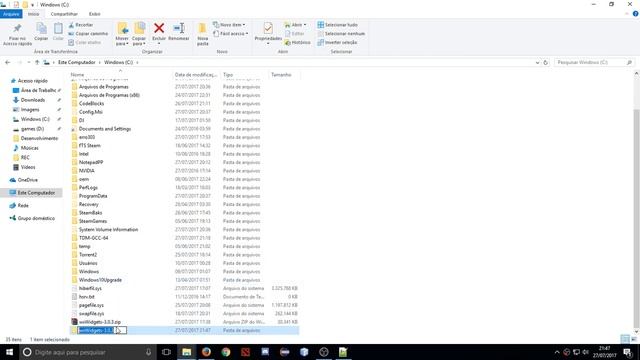Viewport: 640px width, 360px height.
Task: Open Vídeos in navigation pane
Action: click(28, 167)
